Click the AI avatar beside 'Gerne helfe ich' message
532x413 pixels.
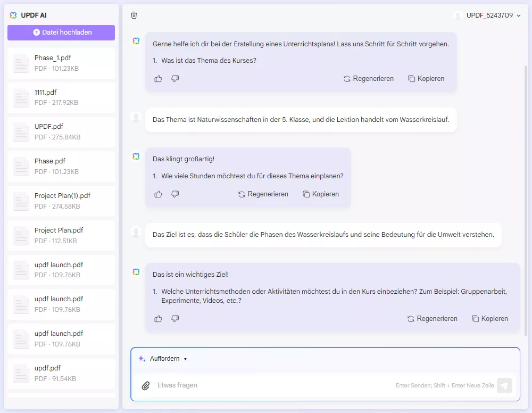pos(136,41)
